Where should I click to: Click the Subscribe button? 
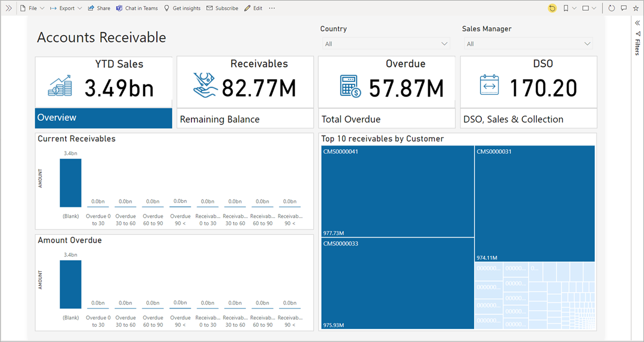coord(222,9)
